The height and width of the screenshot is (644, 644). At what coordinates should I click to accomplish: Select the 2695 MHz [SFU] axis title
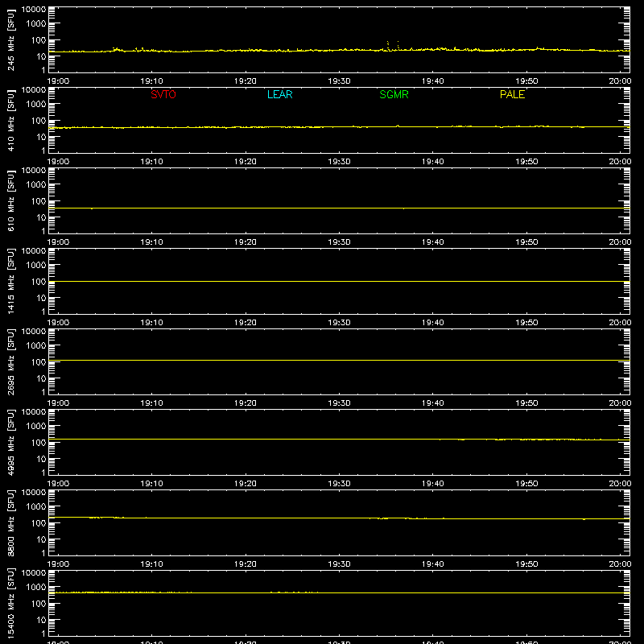(10, 361)
